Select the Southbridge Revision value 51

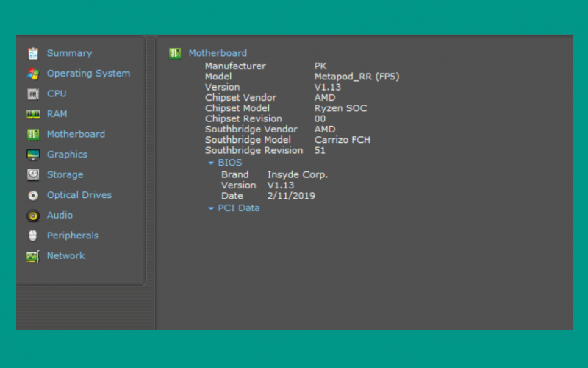tap(320, 150)
